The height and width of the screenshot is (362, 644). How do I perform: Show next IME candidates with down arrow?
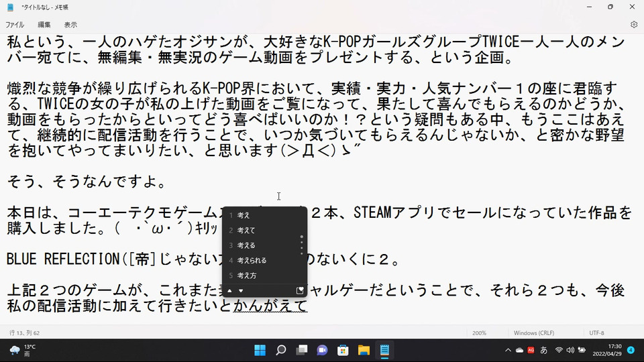tap(241, 290)
